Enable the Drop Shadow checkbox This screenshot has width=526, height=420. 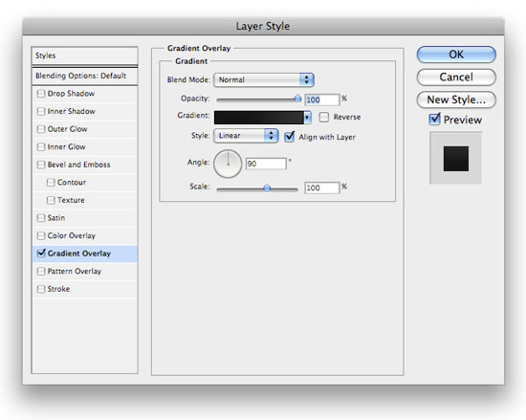pyautogui.click(x=41, y=93)
